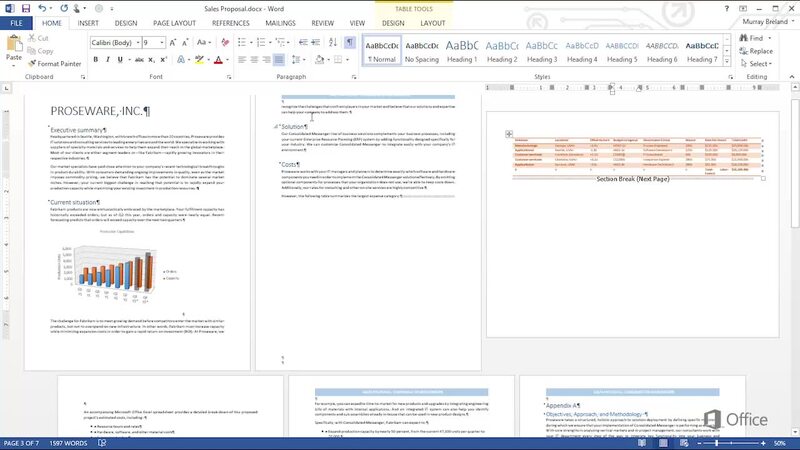Toggle Strikethrough text formatting

pos(137,61)
